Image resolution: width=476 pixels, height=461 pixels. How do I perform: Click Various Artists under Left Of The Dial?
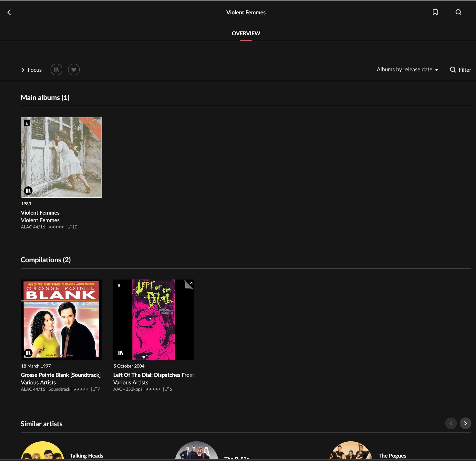click(131, 382)
